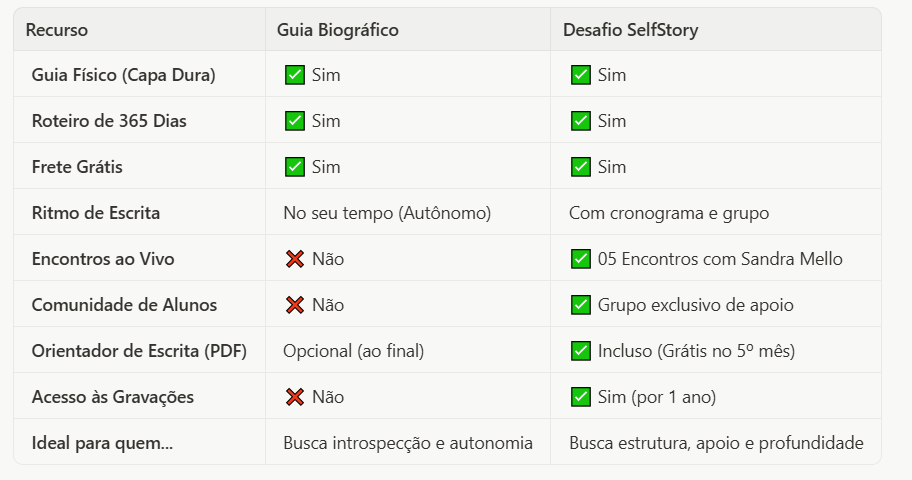
Task: Click red X icon in Comunidade de Alunos row
Action: pyautogui.click(x=295, y=305)
